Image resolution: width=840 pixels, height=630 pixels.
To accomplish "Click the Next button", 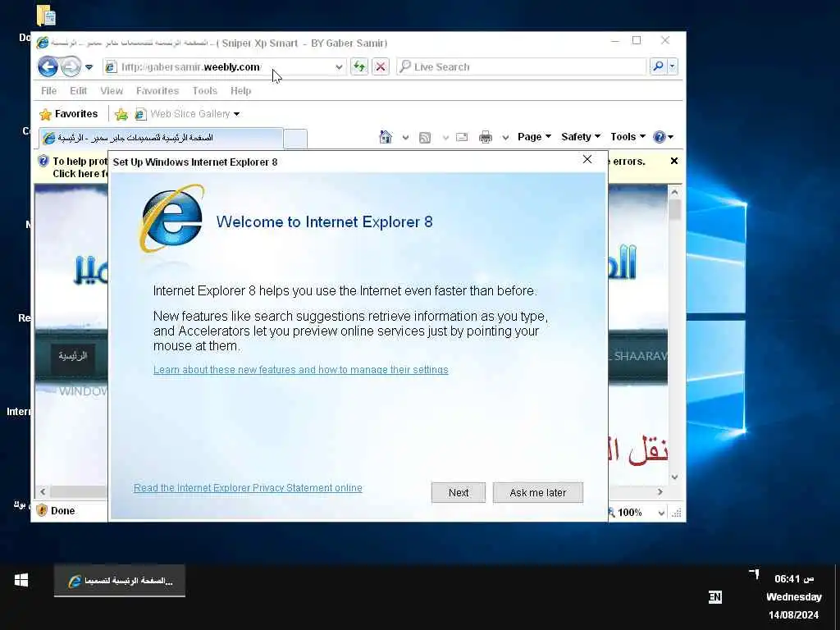I will 459,493.
